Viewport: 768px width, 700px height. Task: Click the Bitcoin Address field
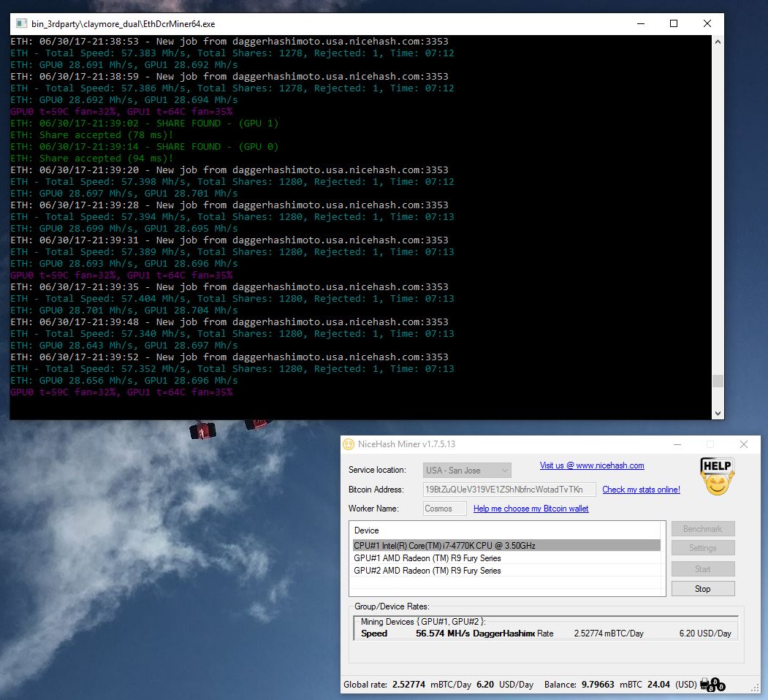pyautogui.click(x=509, y=490)
